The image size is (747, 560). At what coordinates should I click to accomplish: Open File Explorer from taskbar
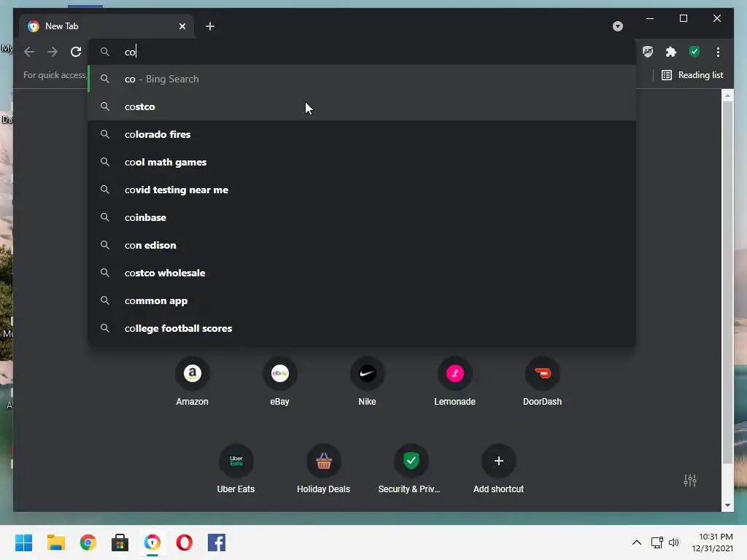[55, 542]
